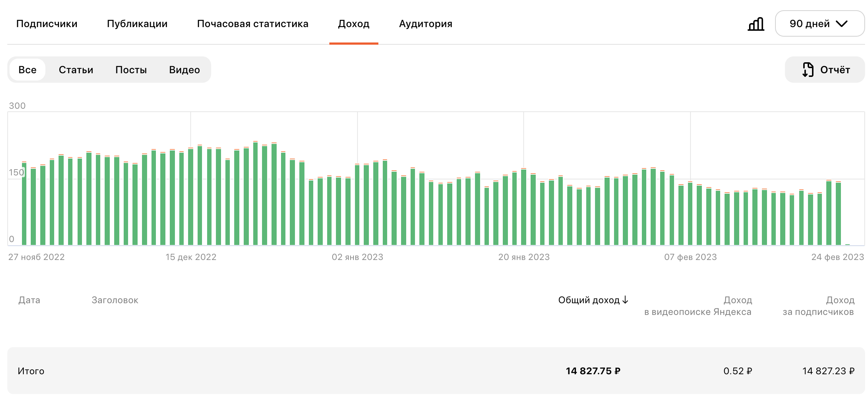Filter income by Видео
This screenshot has height=405, width=868.
(x=184, y=70)
